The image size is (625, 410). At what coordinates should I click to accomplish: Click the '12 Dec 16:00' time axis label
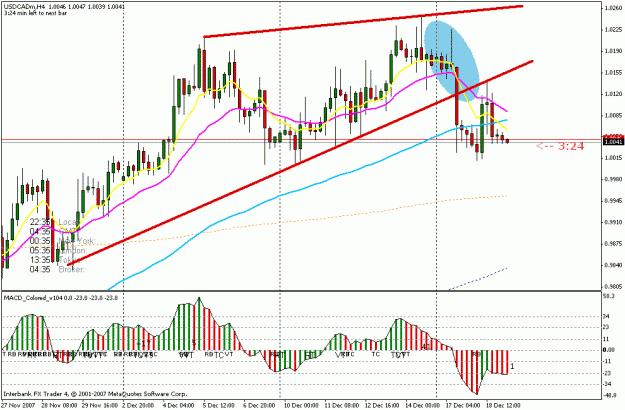click(382, 405)
